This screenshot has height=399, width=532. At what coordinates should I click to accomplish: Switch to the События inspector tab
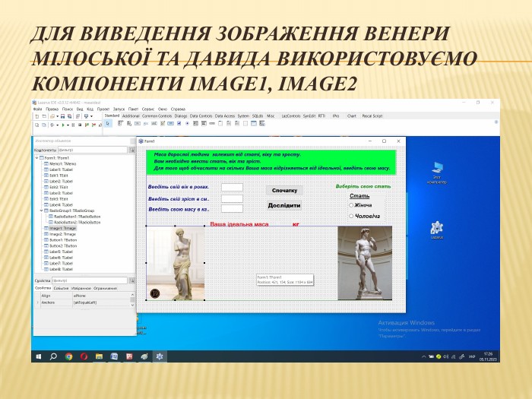click(x=61, y=288)
